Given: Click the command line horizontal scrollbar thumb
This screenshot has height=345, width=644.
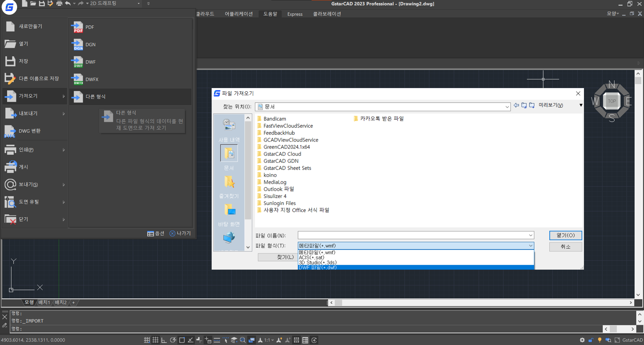Looking at the screenshot, I should coord(613,329).
